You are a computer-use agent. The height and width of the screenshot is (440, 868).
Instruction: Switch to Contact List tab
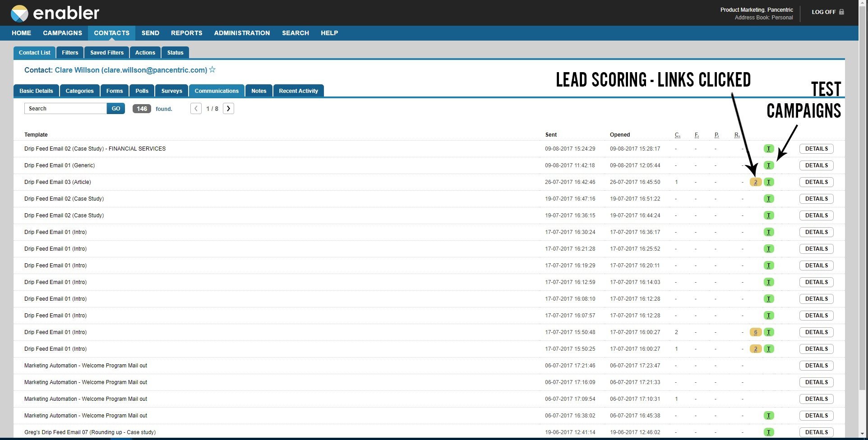click(35, 53)
